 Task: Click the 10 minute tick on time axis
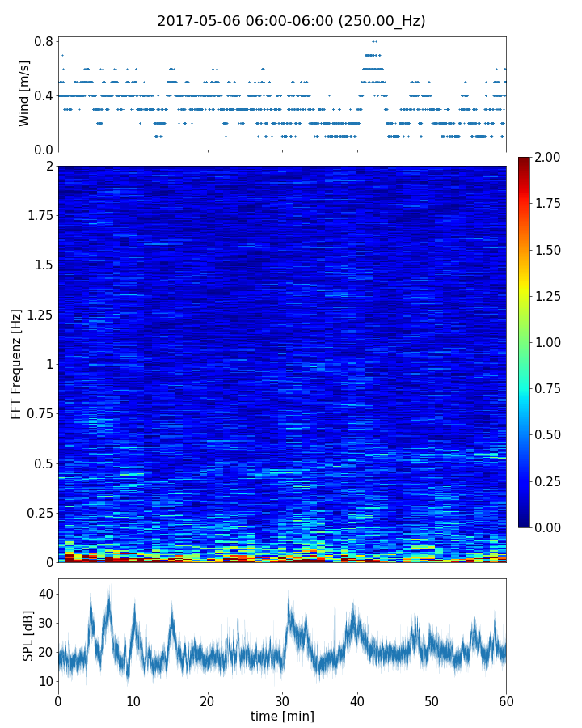(x=133, y=700)
